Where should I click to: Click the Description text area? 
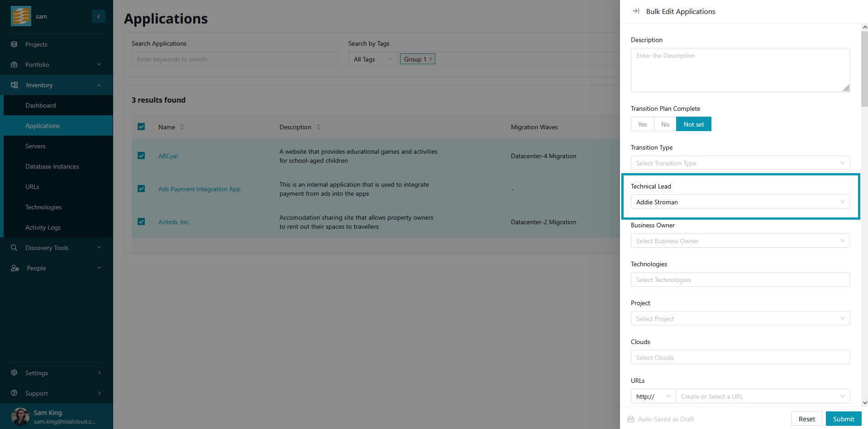pyautogui.click(x=740, y=70)
